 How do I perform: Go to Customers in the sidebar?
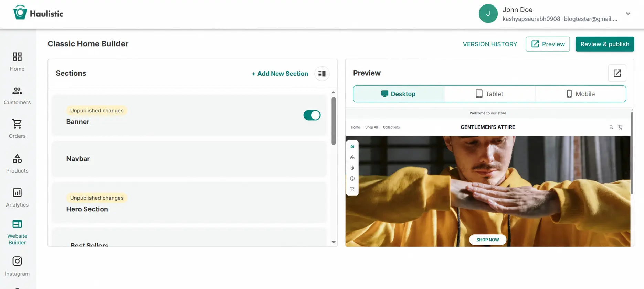[17, 96]
